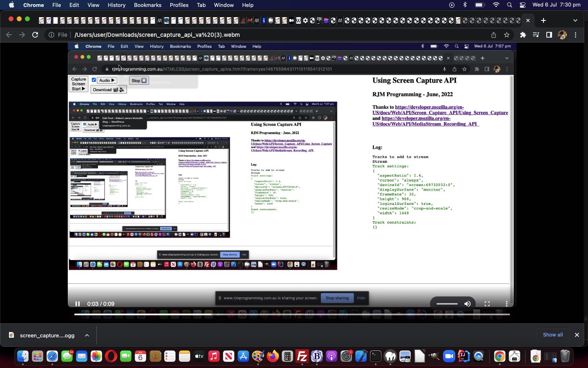Open the Chrome three-dot menu
The image size is (588, 368).
click(576, 35)
